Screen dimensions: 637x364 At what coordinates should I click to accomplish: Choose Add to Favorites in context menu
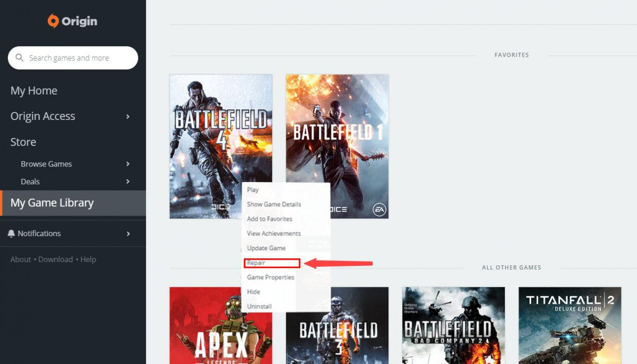tap(270, 219)
